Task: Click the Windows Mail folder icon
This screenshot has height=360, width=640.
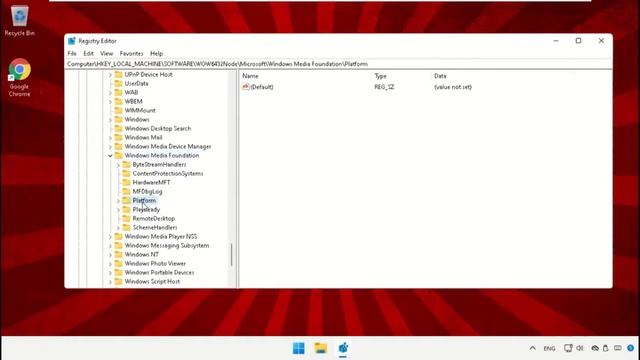Action: [x=118, y=137]
